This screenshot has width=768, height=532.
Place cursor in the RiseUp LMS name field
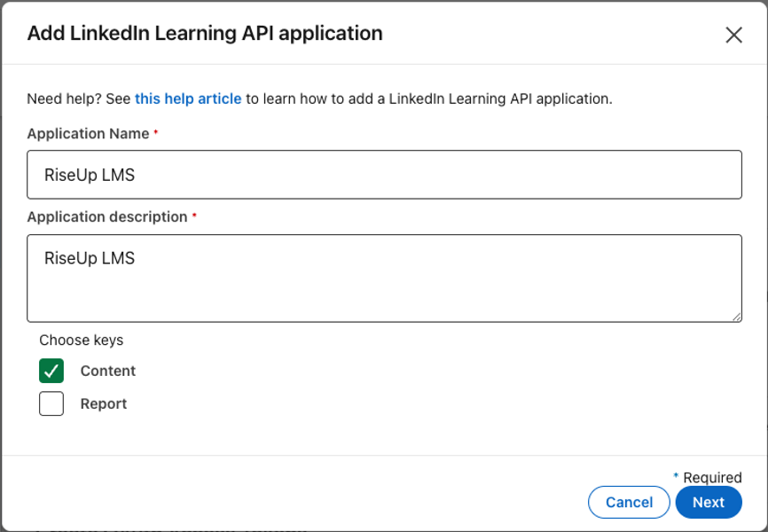click(x=384, y=175)
